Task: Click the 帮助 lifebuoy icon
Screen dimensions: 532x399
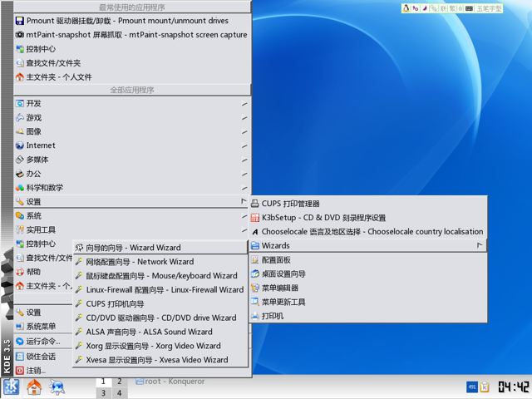Action: [x=20, y=272]
